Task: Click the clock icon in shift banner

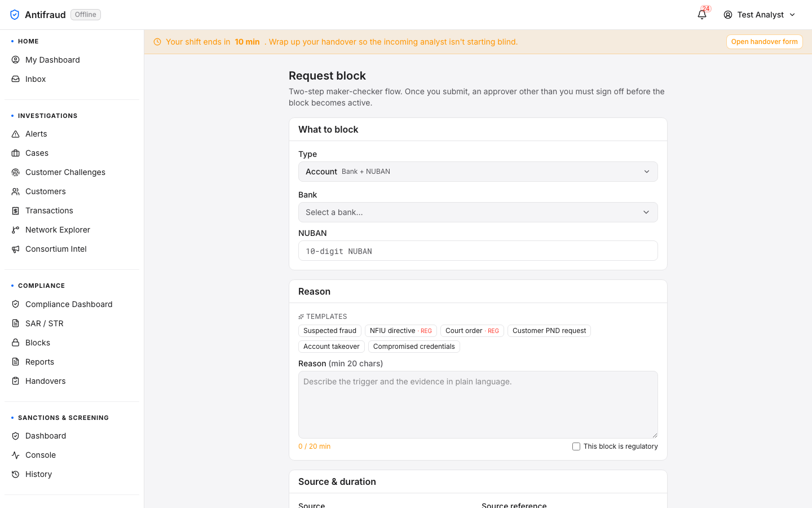Action: [x=157, y=42]
